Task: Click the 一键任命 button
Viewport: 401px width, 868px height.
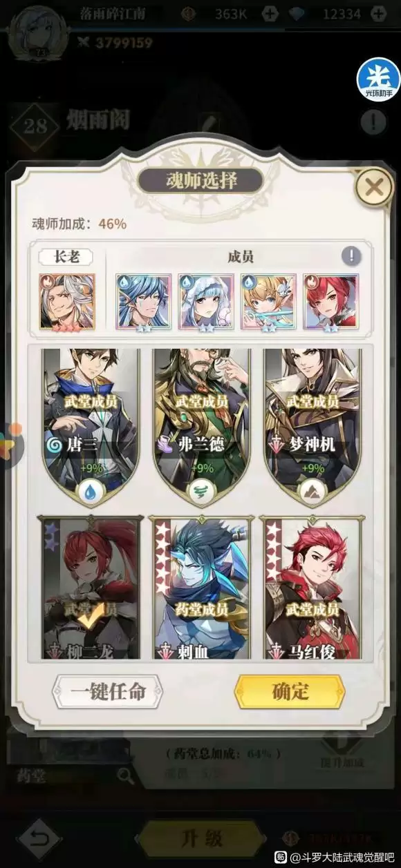Action: (107, 693)
